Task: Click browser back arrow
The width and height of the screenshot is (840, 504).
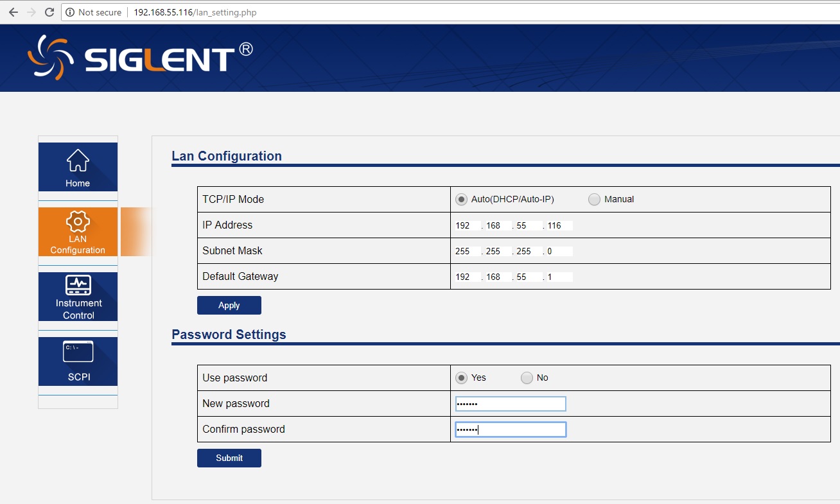Action: click(x=13, y=12)
